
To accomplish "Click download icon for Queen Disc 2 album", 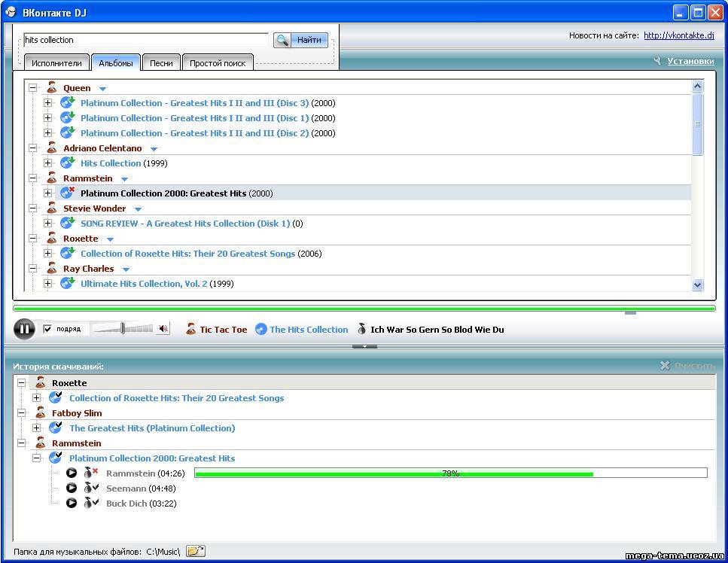I will tap(67, 132).
